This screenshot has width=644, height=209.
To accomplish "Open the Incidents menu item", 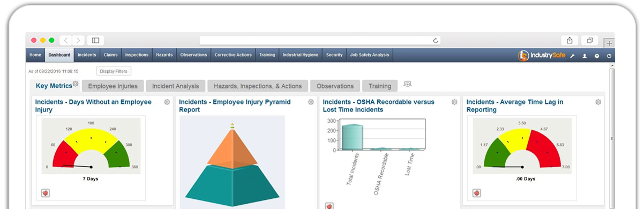I will click(87, 55).
